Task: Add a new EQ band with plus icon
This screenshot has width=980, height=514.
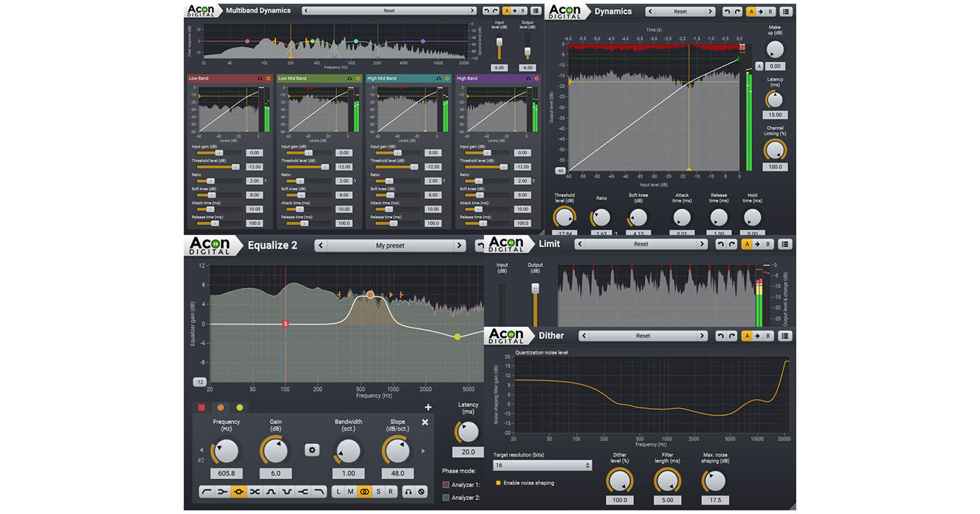Action: coord(428,408)
